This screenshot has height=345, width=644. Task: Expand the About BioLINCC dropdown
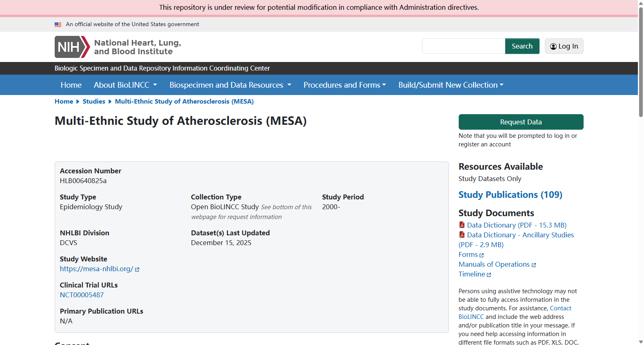click(x=125, y=85)
